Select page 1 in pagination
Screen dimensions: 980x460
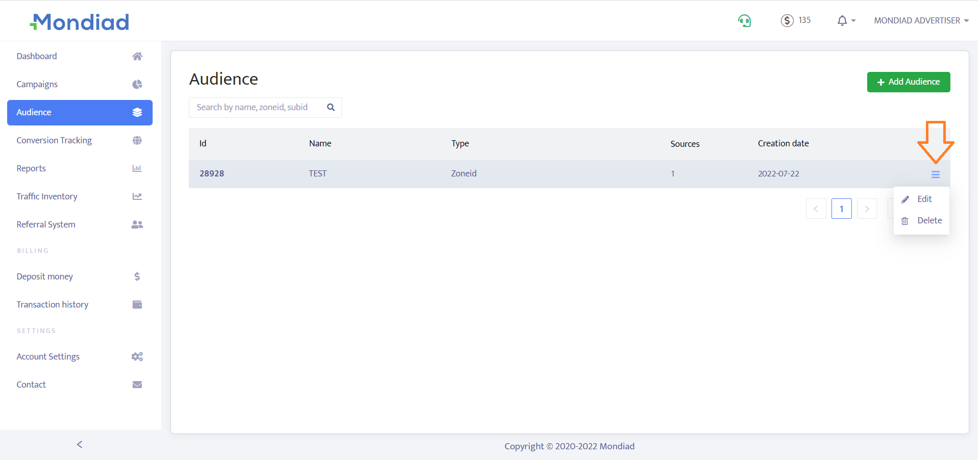point(841,209)
